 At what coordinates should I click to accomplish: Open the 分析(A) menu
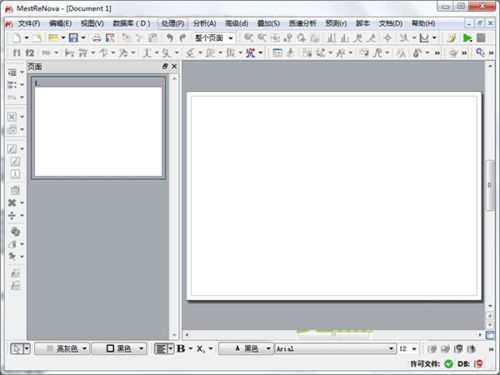coord(204,23)
